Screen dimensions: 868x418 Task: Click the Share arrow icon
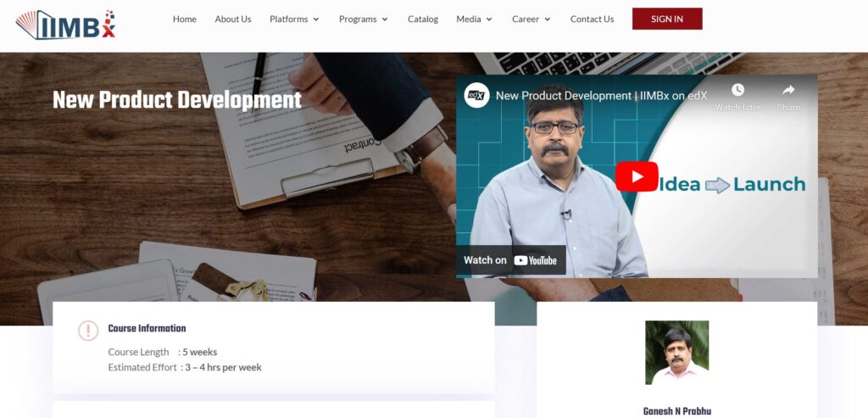pyautogui.click(x=788, y=91)
